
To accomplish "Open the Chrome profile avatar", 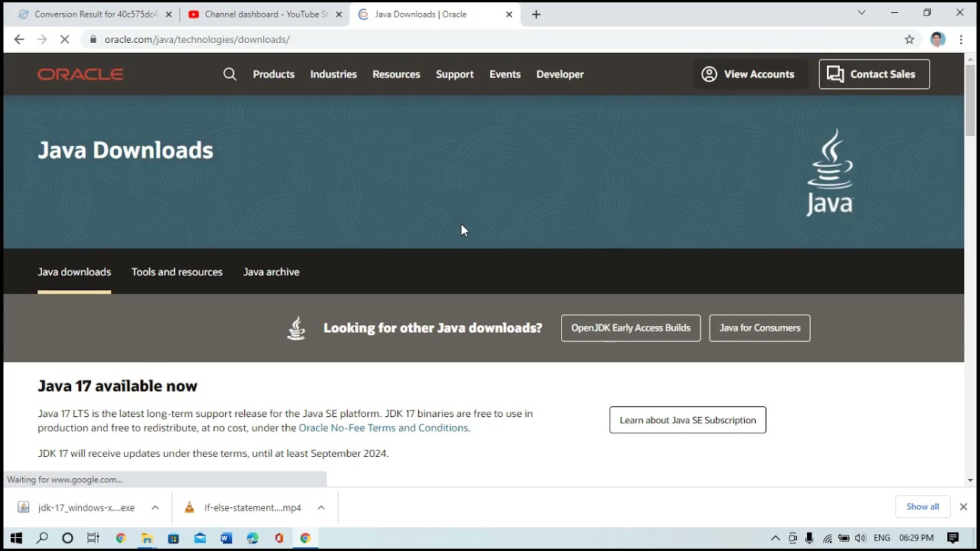I will click(x=937, y=40).
